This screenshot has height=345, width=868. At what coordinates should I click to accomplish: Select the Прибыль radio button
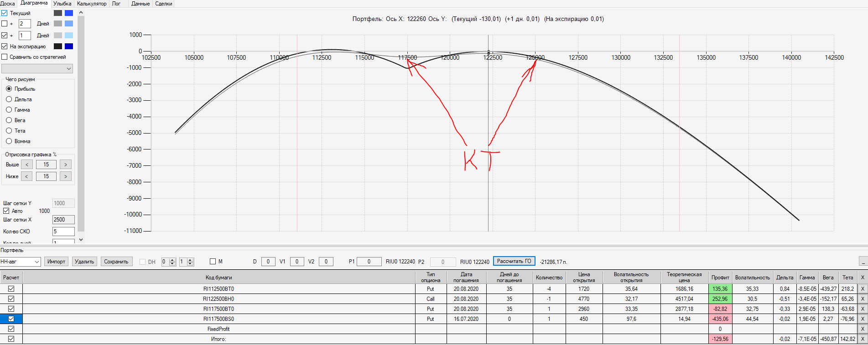(9, 89)
